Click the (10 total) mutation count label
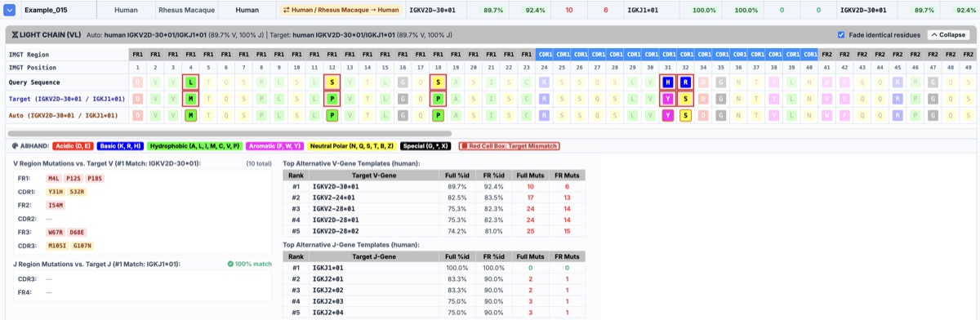 coord(259,163)
